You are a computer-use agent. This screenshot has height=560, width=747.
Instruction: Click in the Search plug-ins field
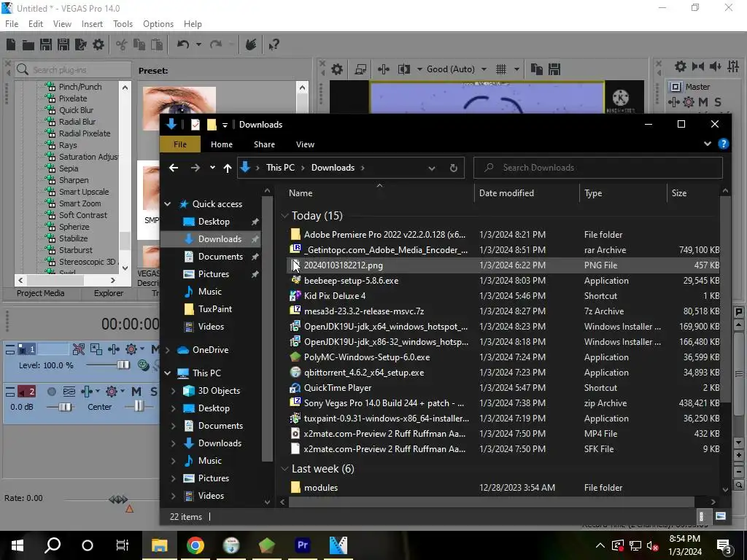[73, 69]
